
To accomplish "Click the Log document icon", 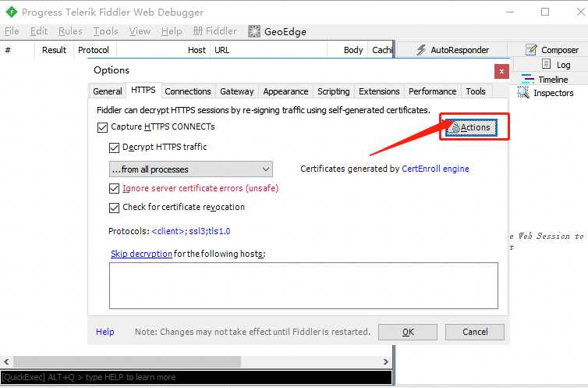I will click(547, 64).
